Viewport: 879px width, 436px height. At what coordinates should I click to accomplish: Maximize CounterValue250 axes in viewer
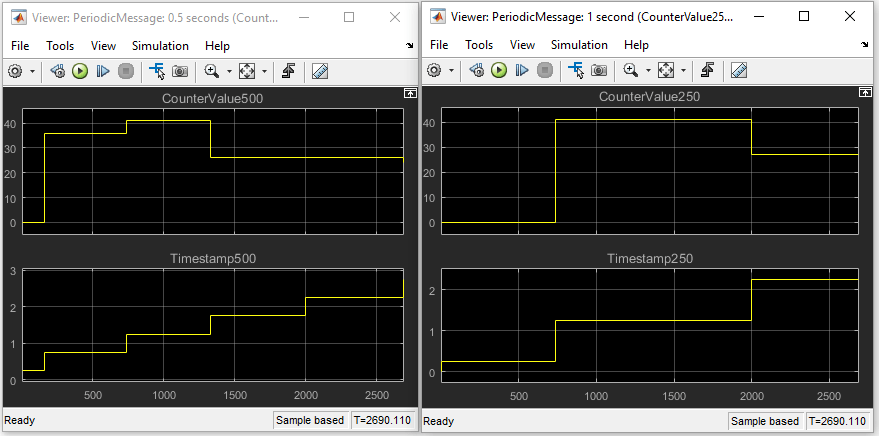(865, 92)
